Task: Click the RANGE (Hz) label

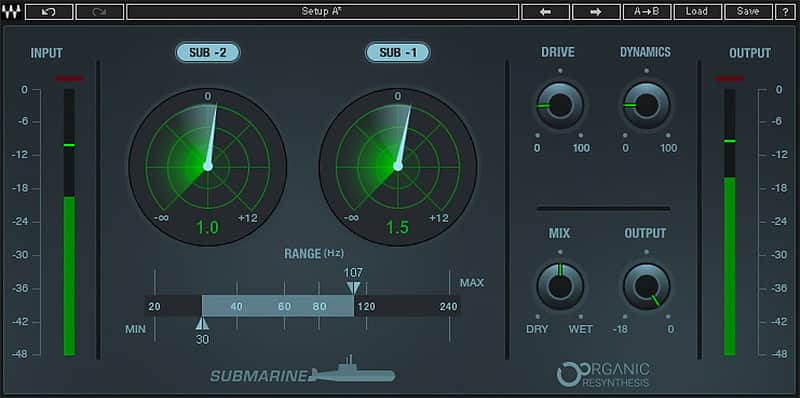Action: point(314,253)
